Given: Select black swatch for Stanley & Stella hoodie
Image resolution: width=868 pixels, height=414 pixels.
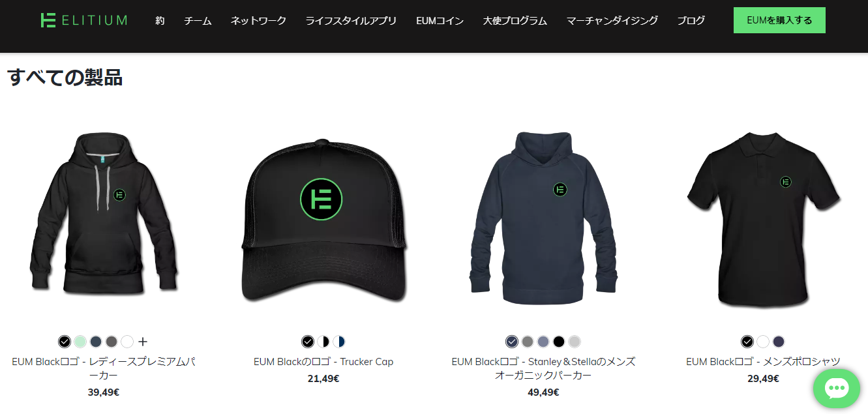Looking at the screenshot, I should [x=559, y=342].
